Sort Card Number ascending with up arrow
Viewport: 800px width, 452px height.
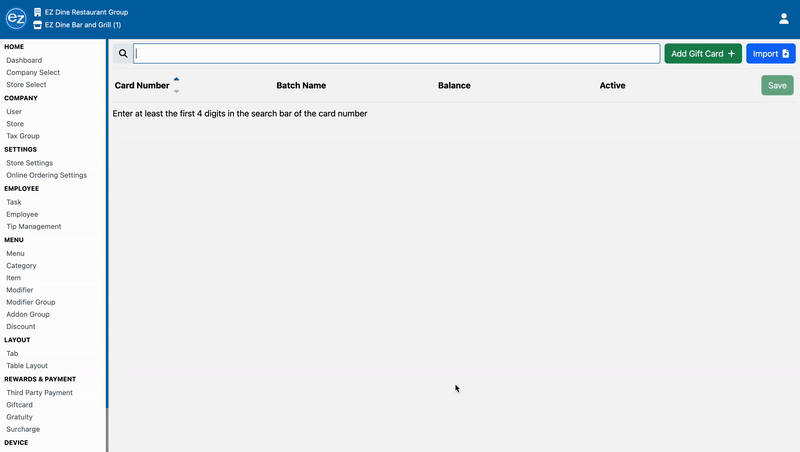[x=177, y=80]
